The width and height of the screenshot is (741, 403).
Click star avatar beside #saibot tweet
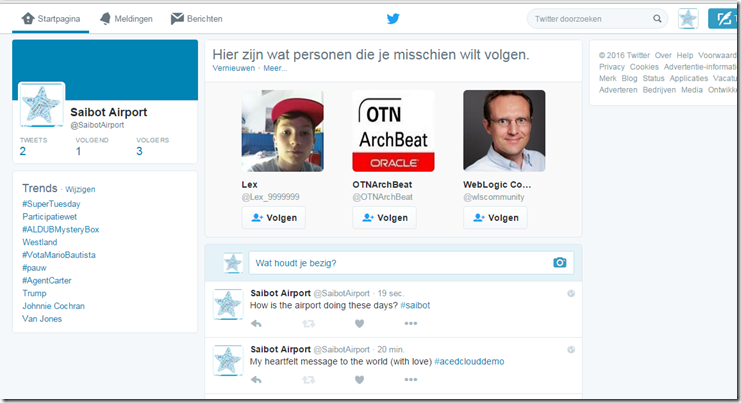(228, 304)
